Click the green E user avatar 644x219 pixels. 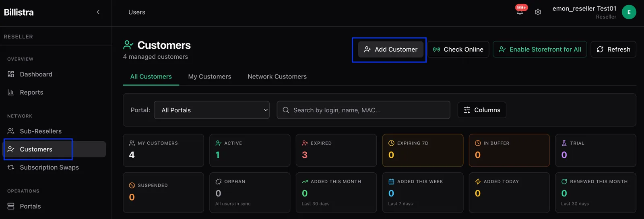pos(629,12)
